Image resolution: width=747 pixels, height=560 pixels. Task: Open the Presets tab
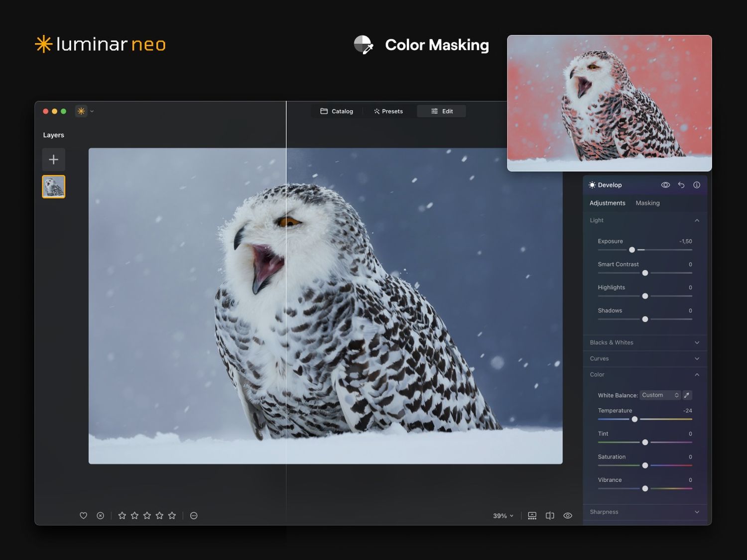point(388,111)
